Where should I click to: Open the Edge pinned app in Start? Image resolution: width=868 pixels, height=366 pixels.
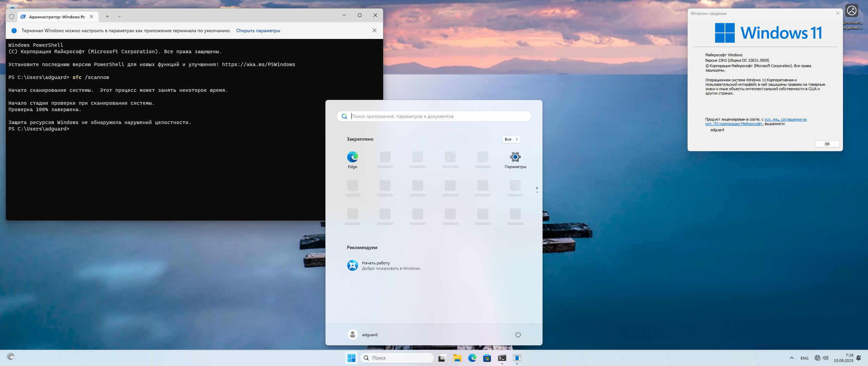[352, 160]
